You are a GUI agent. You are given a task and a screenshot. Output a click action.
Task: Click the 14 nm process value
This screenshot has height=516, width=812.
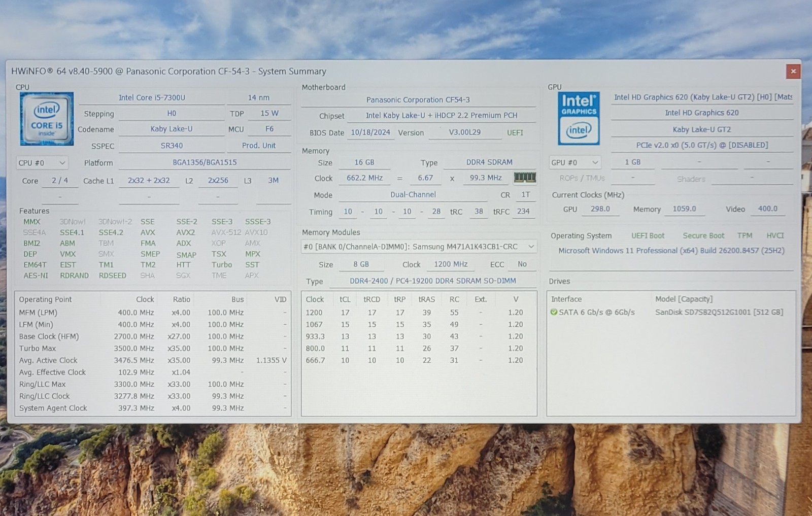[x=259, y=97]
